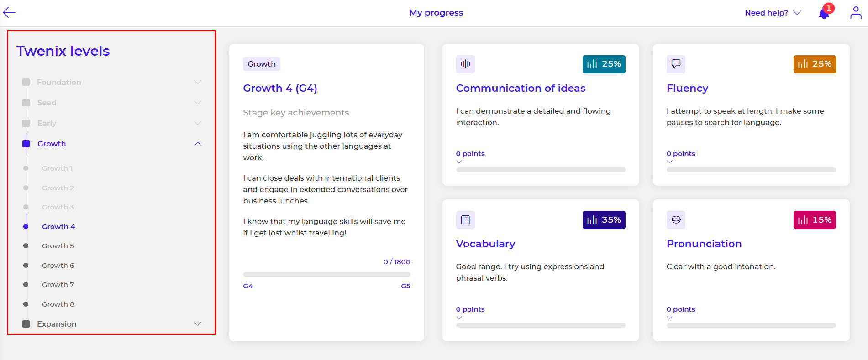
Task: Click the Fluency speech bubble icon
Action: click(676, 64)
